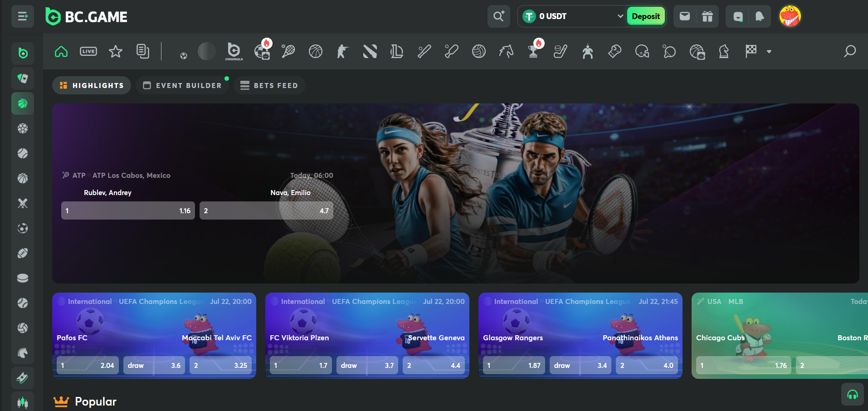This screenshot has width=868, height=411.
Task: Pick Pafos FC win at 2.04
Action: click(x=88, y=365)
